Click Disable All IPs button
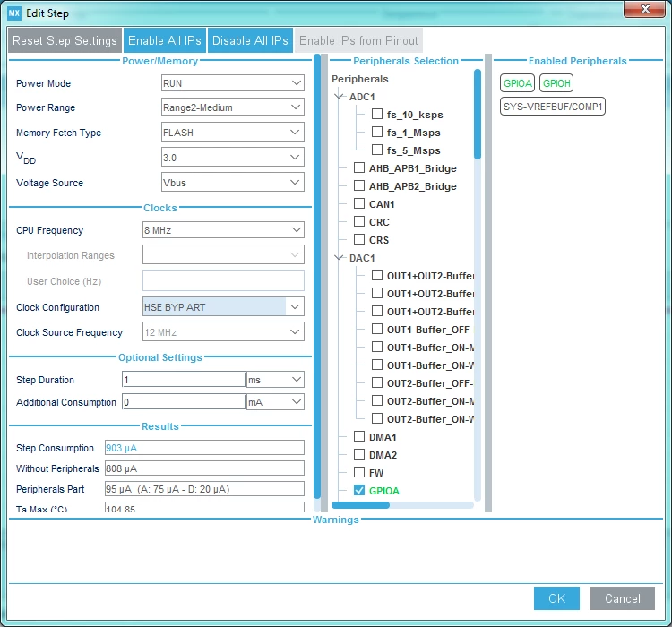 250,40
